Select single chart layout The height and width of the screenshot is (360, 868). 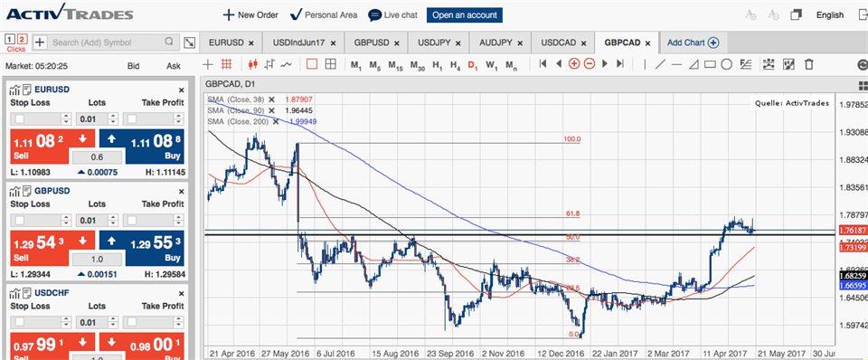(312, 64)
